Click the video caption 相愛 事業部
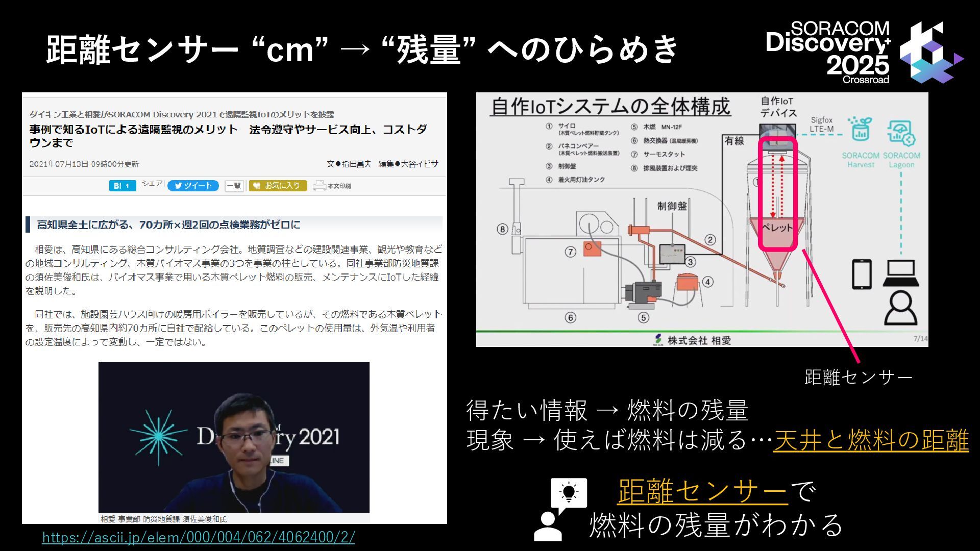 pyautogui.click(x=163, y=519)
